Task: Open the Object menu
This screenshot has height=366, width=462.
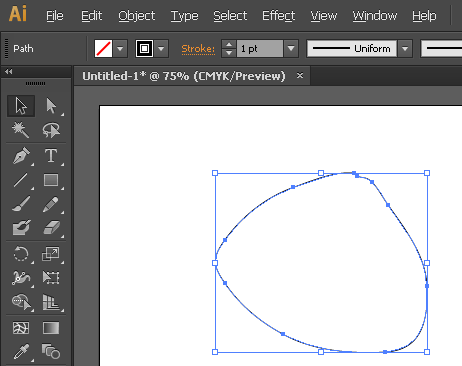Action: point(137,16)
